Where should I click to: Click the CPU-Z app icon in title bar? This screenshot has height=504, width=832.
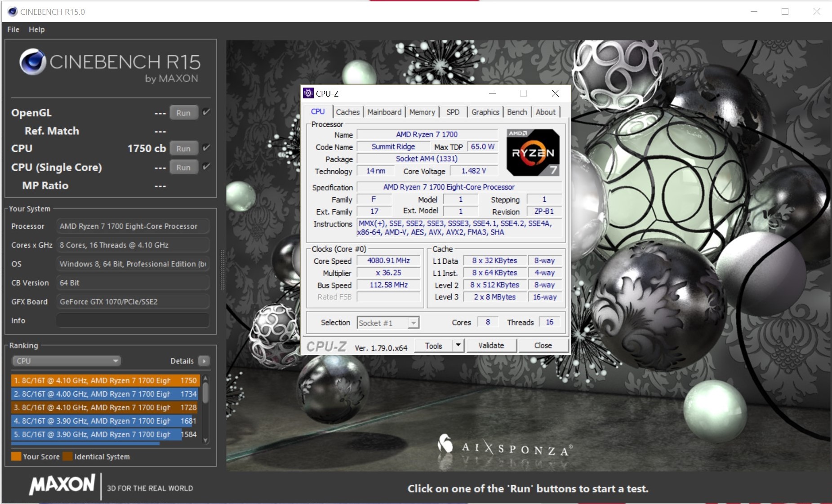coord(308,93)
